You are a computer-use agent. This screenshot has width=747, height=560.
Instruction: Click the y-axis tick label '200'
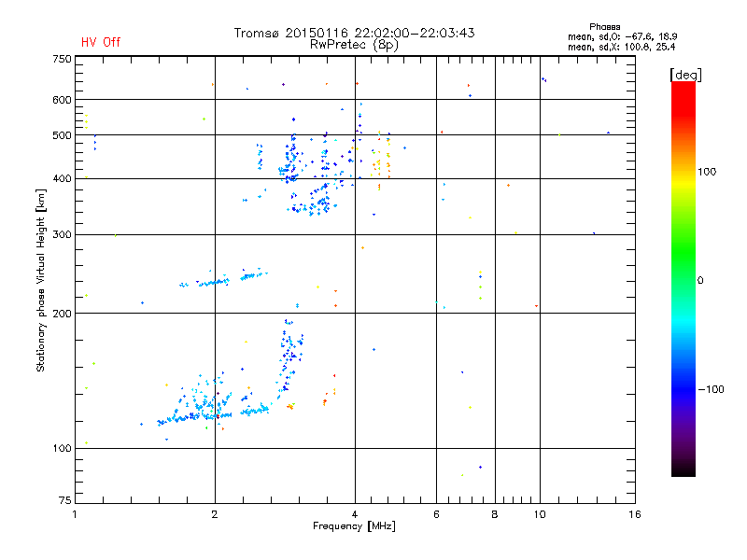tap(62, 314)
